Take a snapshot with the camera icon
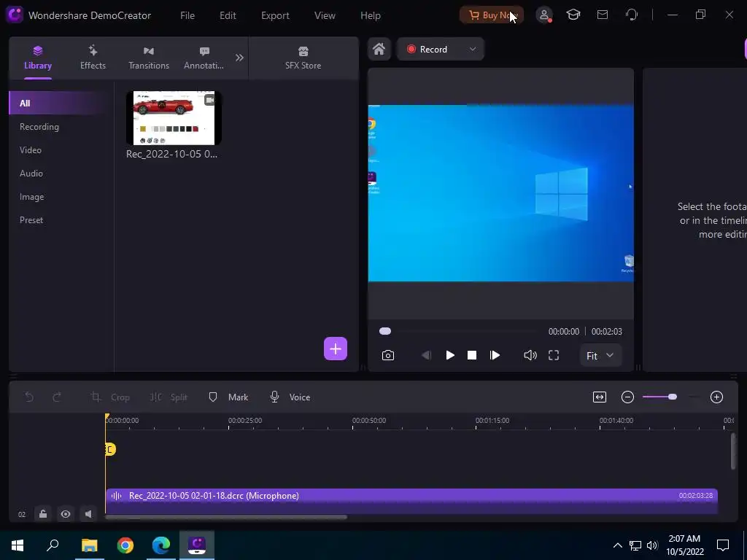The width and height of the screenshot is (747, 560). (x=388, y=355)
